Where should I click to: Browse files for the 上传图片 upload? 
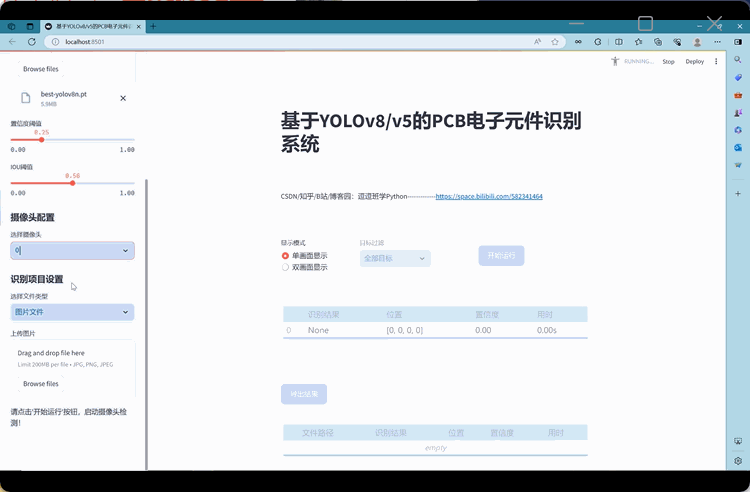tap(41, 383)
